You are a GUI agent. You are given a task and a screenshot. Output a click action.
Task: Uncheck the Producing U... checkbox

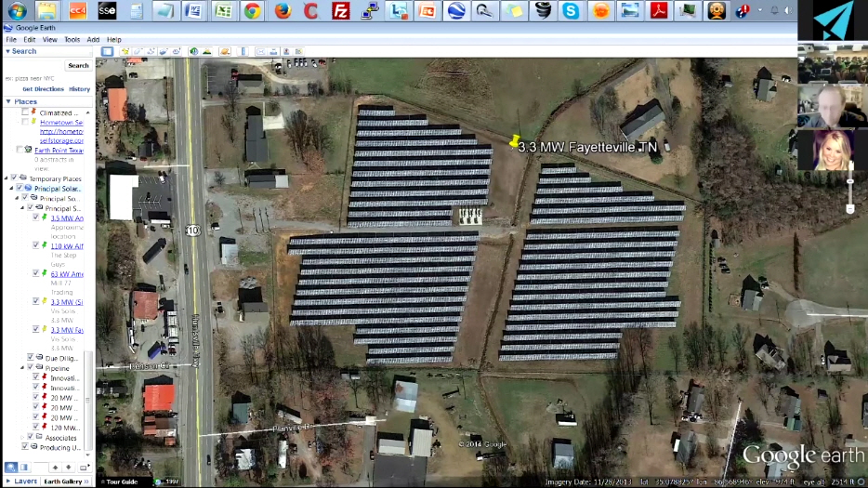click(x=25, y=446)
